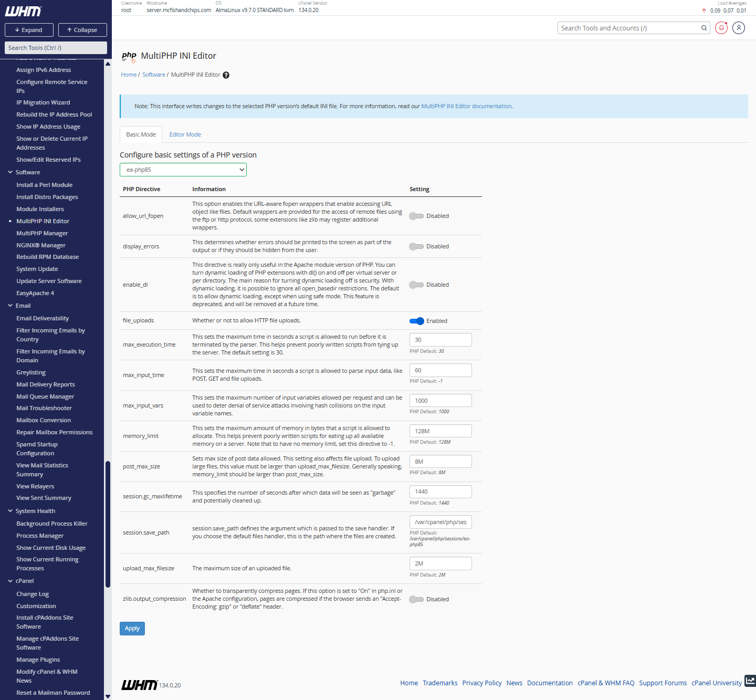Open Trademarks footer link

point(440,683)
